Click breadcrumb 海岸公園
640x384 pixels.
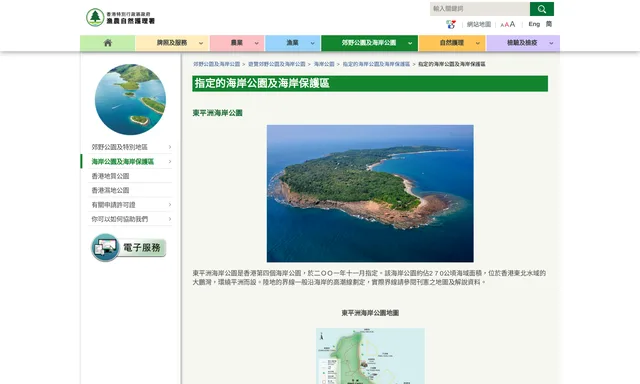click(324, 64)
